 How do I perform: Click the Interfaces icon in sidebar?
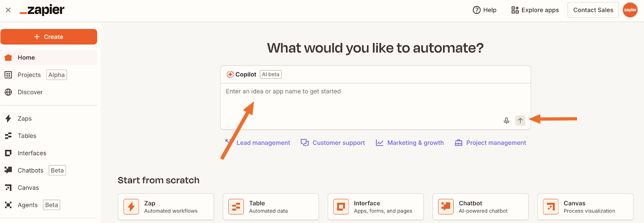point(8,153)
